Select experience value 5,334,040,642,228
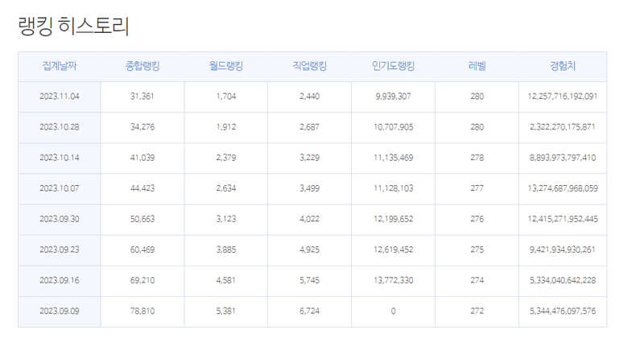The height and width of the screenshot is (338, 644). 563,281
